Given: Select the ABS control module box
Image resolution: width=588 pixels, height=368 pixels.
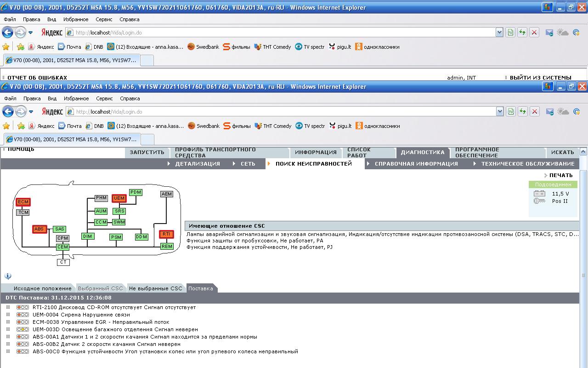Looking at the screenshot, I should pos(40,229).
